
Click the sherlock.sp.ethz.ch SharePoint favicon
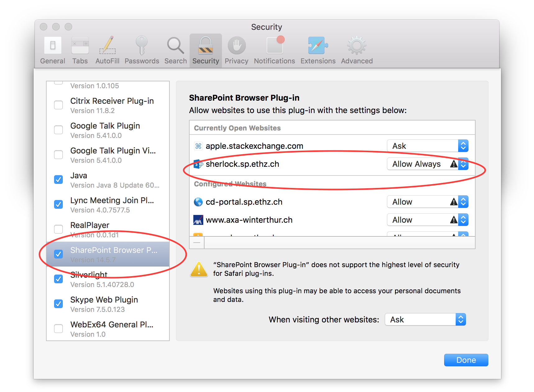click(x=198, y=164)
